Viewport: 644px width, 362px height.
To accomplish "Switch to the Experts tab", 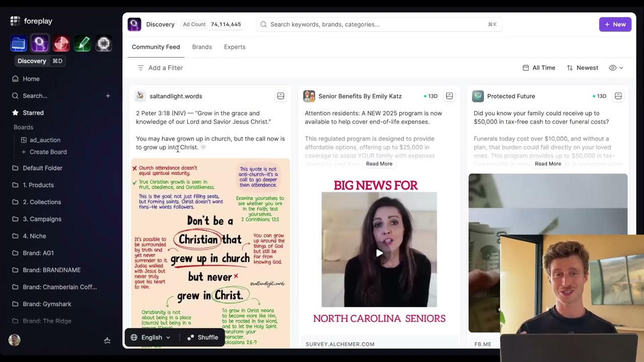I will [x=234, y=47].
